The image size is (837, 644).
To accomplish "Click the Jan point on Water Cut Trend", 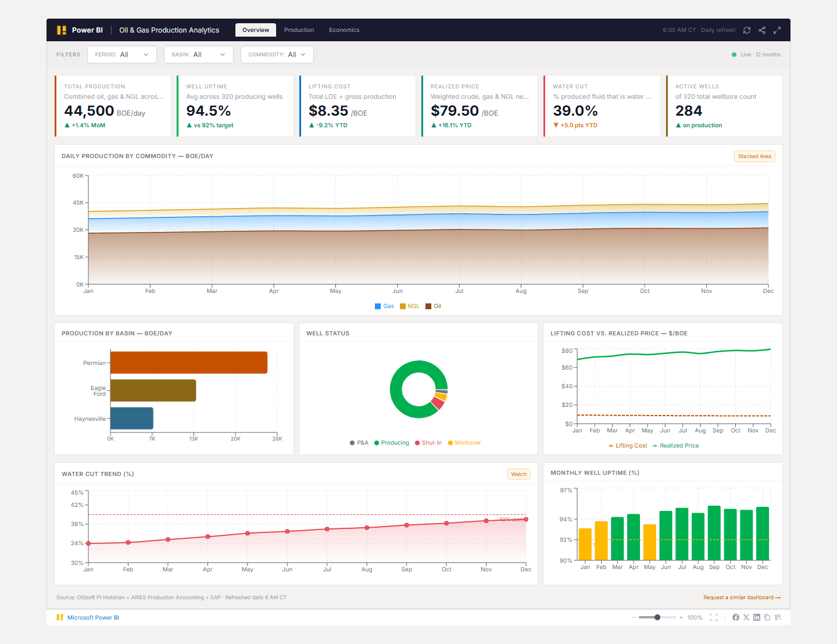I will click(x=88, y=543).
